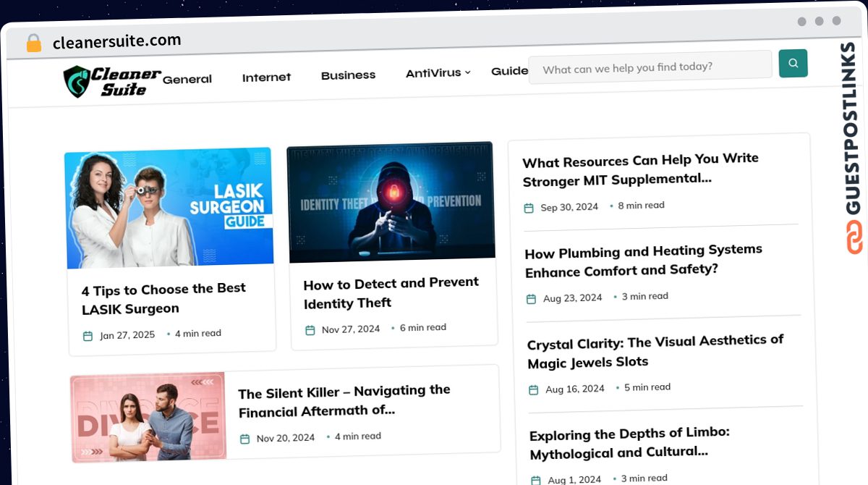Click the calendar icon beside Jan 27, 2025
This screenshot has width=868, height=485.
click(x=88, y=336)
